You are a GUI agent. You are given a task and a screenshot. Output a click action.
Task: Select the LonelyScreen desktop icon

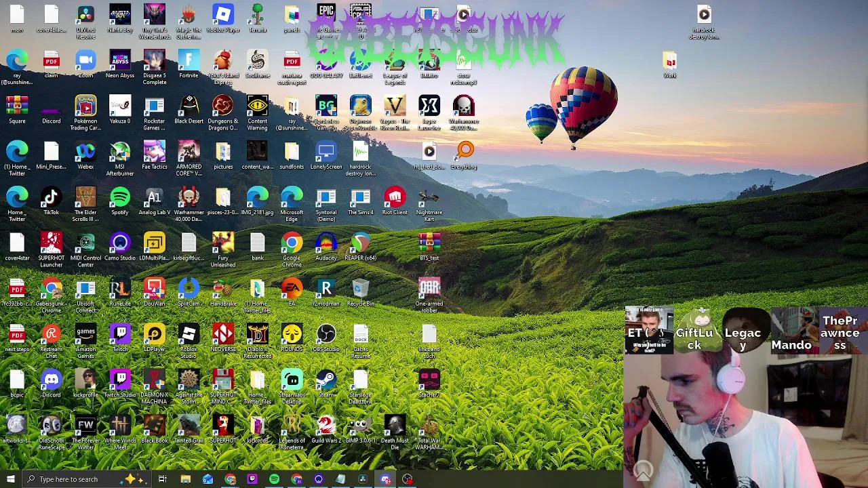click(326, 155)
